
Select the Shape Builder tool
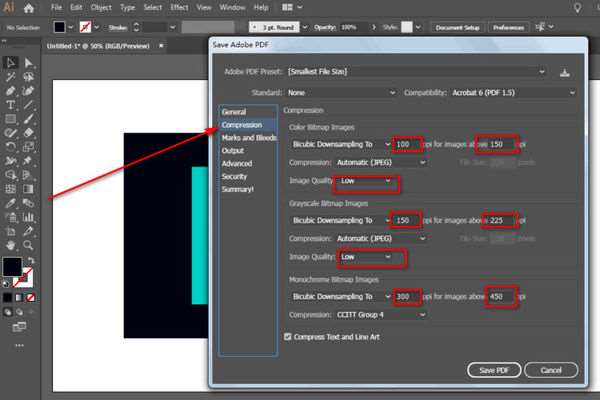click(x=10, y=175)
